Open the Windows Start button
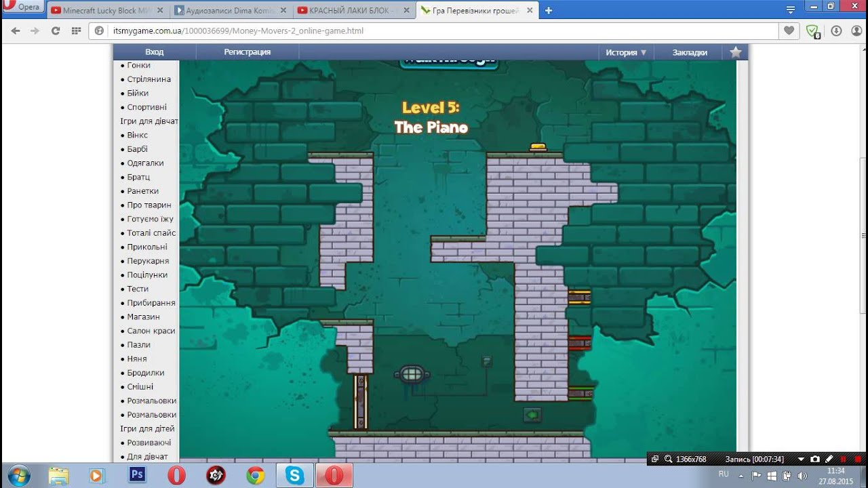868x488 pixels. tap(18, 476)
